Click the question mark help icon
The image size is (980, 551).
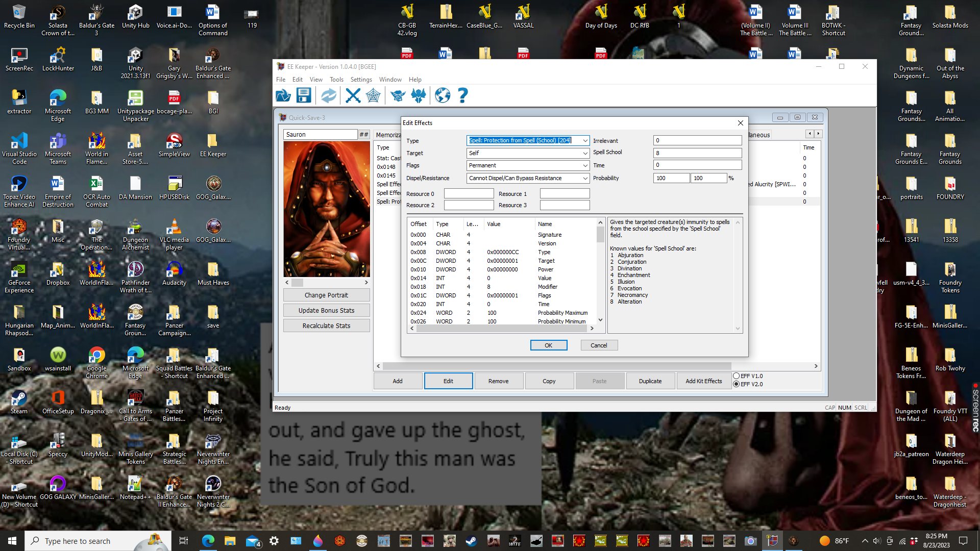click(x=462, y=95)
